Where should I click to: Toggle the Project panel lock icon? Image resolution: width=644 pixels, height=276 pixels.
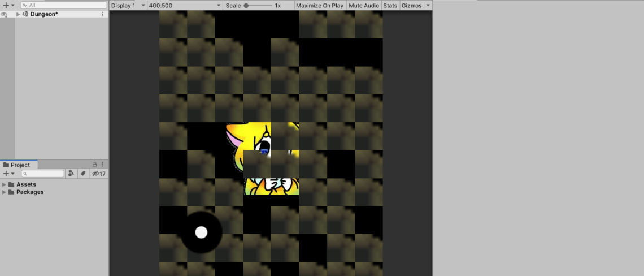point(94,165)
